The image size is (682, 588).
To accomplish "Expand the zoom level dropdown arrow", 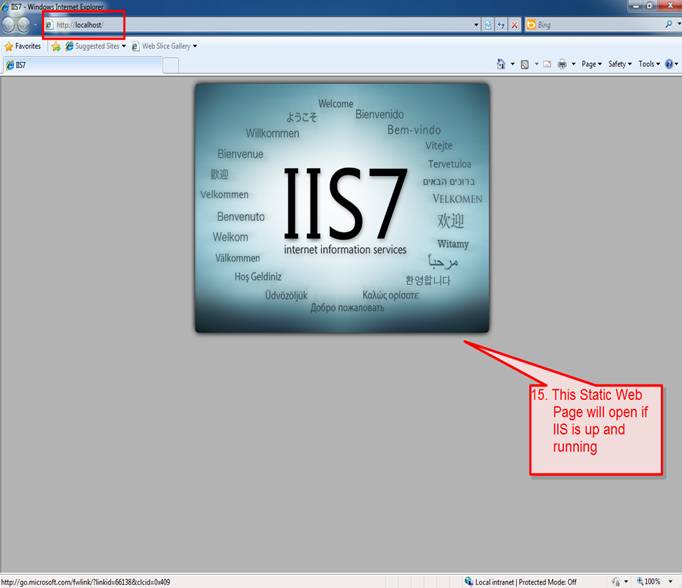I will coord(670,581).
